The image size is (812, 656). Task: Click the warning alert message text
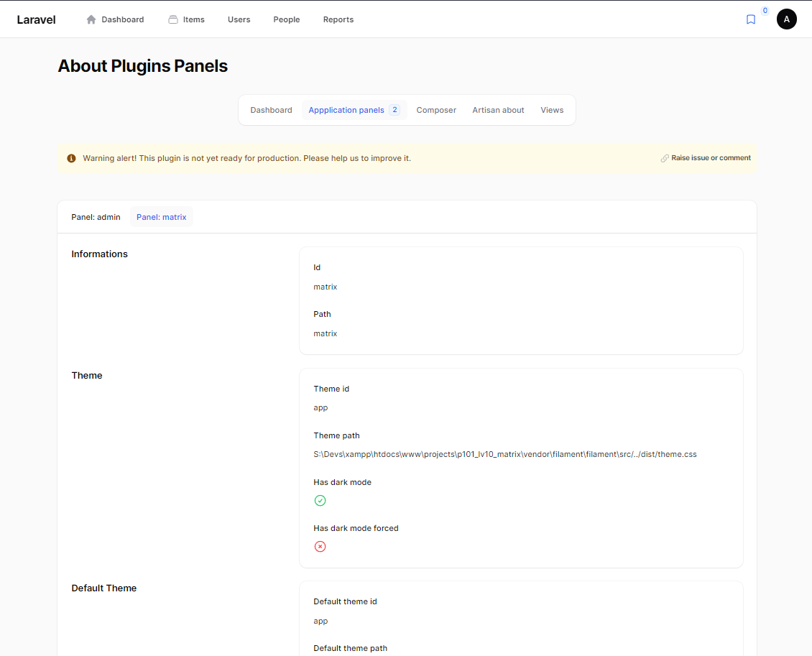tap(246, 159)
